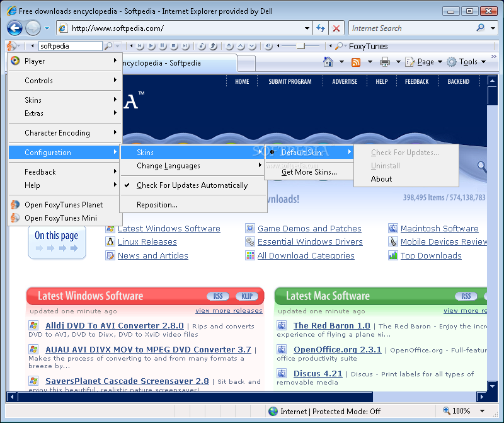Click the zoom level magnifier icon in status bar

447,410
